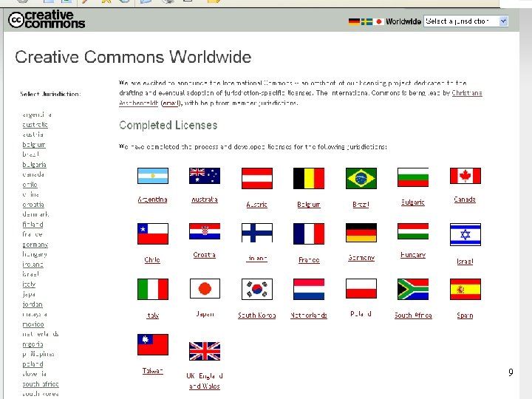Select croatia in sidebar list
The width and height of the screenshot is (532, 399).
click(33, 205)
